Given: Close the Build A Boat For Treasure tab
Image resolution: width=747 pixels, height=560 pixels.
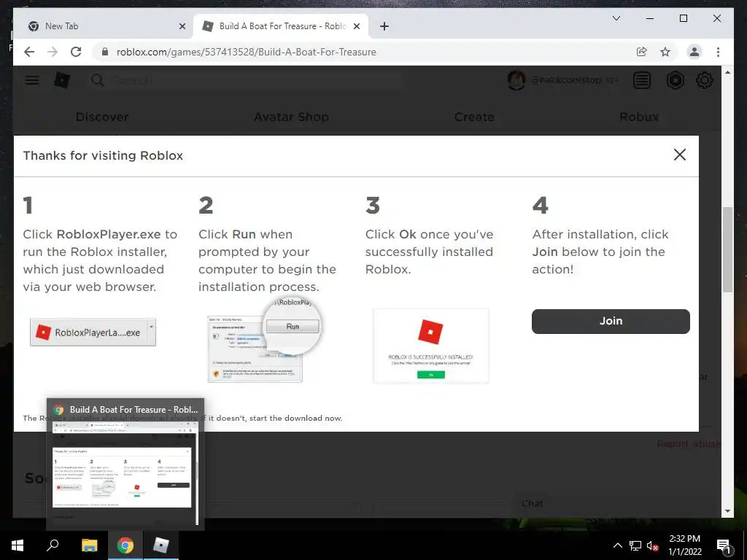Looking at the screenshot, I should tap(356, 26).
